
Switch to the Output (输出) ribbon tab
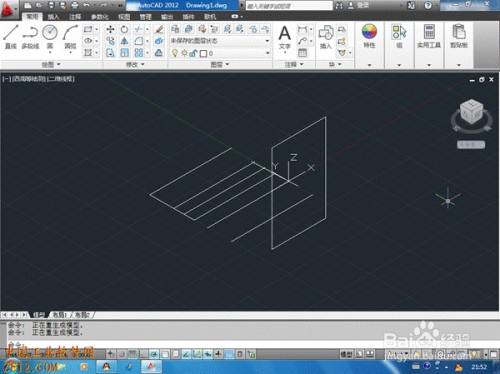click(x=167, y=16)
